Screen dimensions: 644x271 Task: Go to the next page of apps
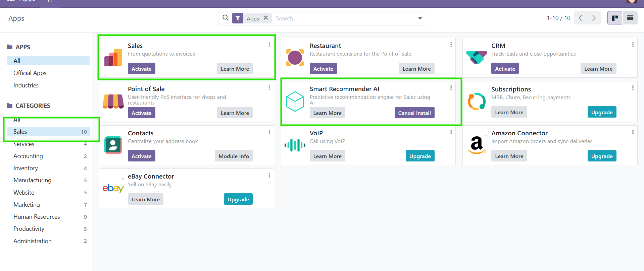click(594, 18)
